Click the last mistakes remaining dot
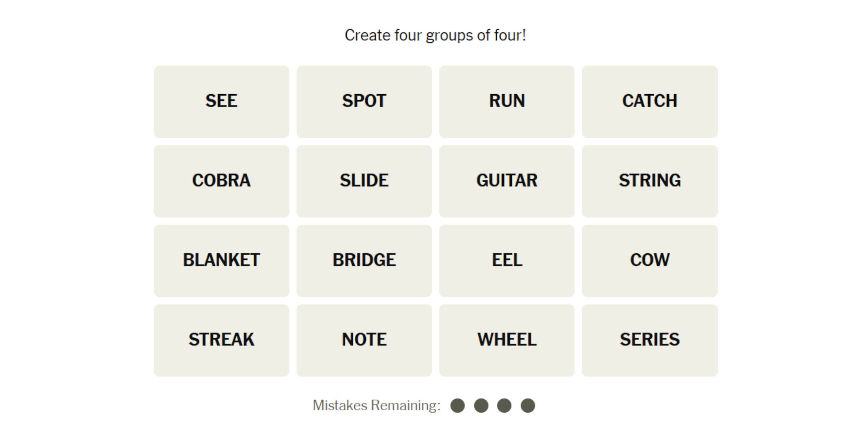 coord(528,405)
